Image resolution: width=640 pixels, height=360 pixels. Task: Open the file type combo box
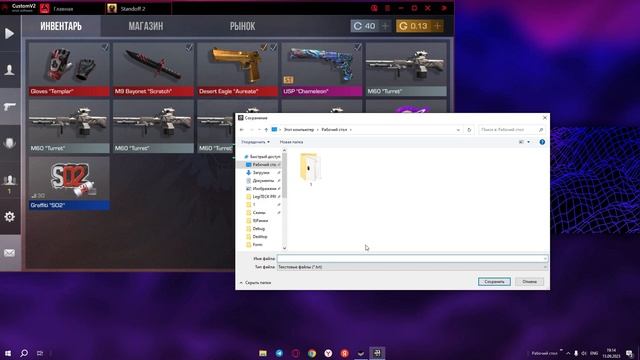[412, 267]
